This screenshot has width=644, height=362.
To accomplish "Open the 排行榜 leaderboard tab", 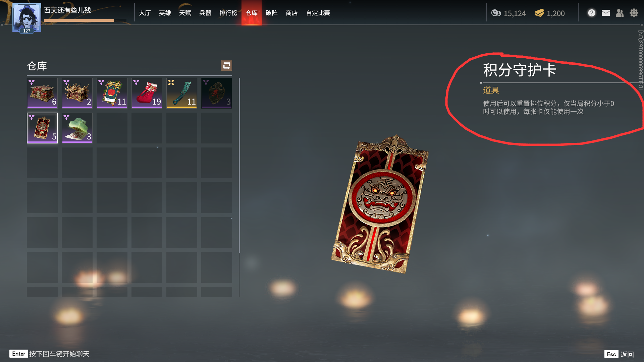I will (x=228, y=13).
